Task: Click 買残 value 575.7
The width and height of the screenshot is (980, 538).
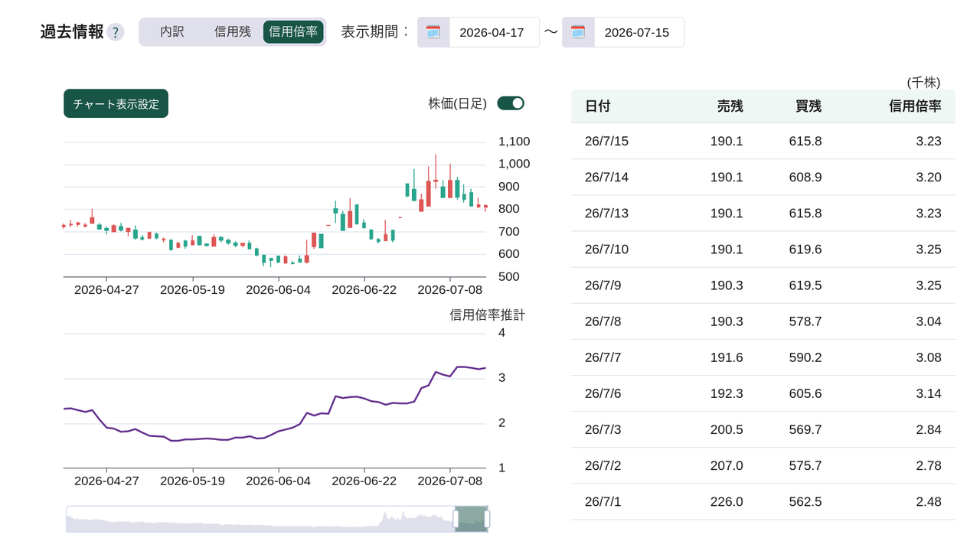Action: pos(805,465)
